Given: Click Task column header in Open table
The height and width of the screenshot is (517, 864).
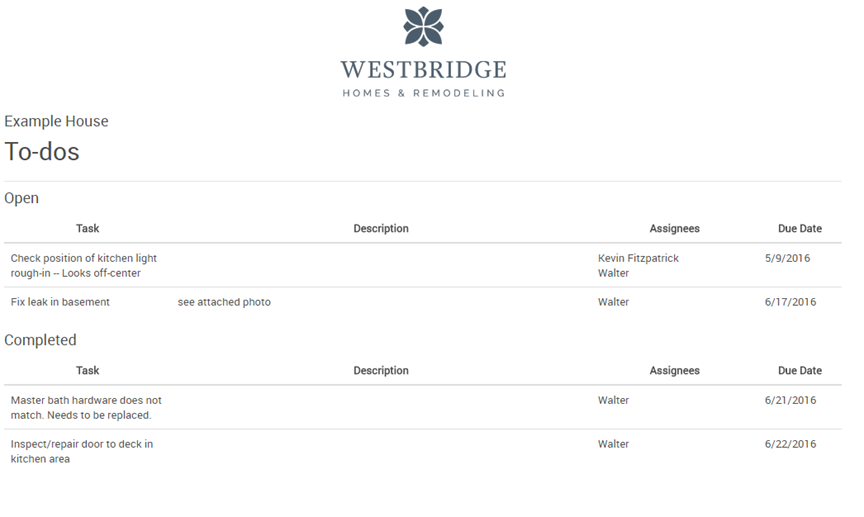Looking at the screenshot, I should [88, 228].
